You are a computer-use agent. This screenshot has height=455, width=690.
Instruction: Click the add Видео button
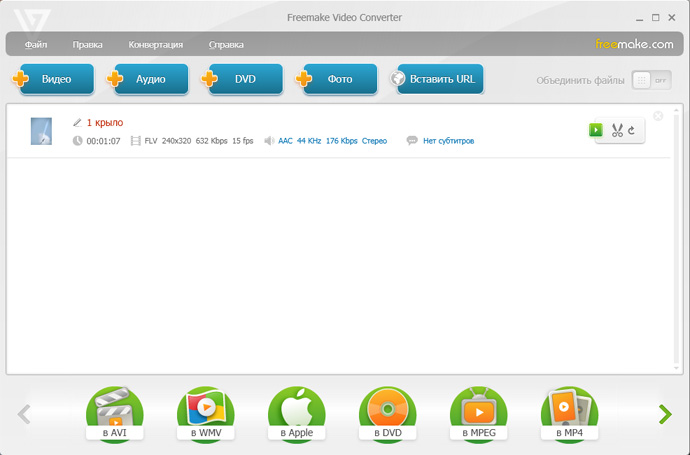54,79
